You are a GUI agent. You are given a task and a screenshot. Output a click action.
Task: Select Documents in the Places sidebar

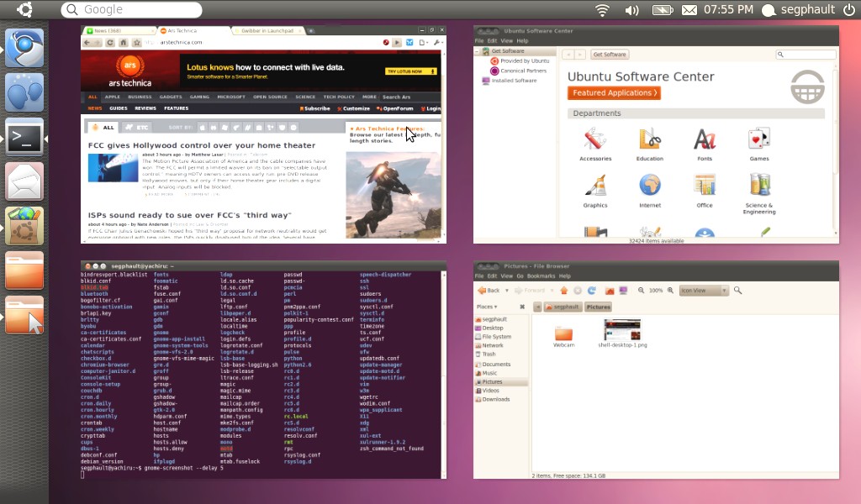pos(493,365)
